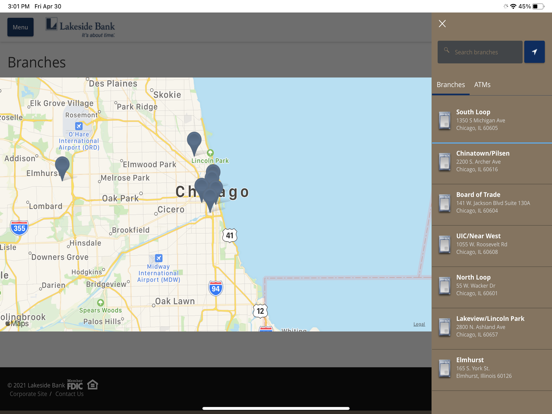Tap the map pin above Lincoln Park
This screenshot has width=552, height=414.
click(x=194, y=143)
